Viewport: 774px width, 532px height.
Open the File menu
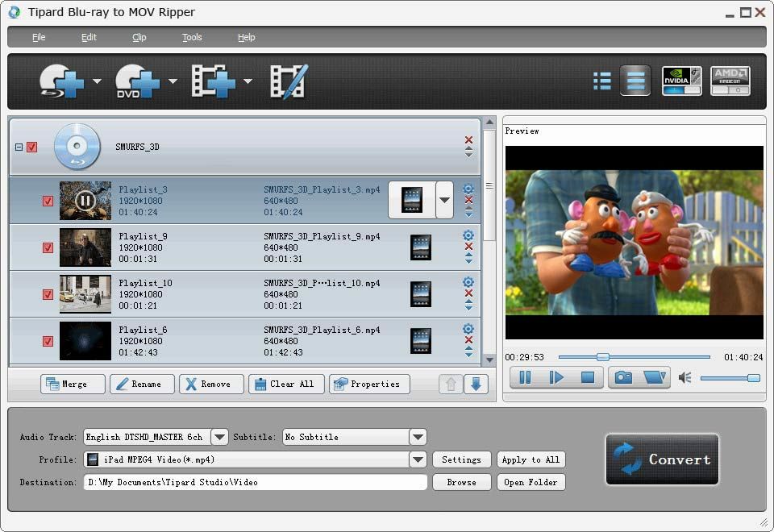[x=39, y=37]
